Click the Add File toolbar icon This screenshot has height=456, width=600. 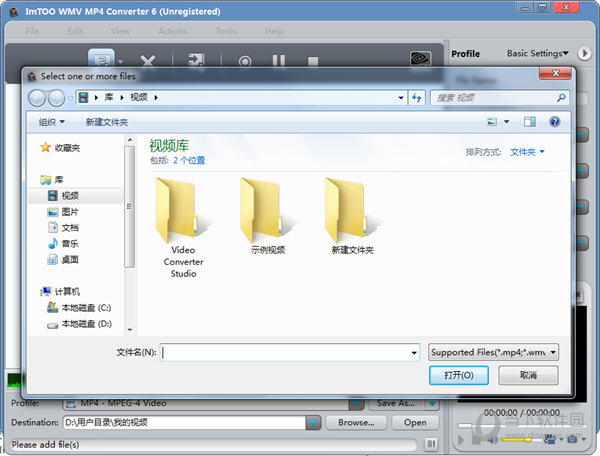pyautogui.click(x=101, y=60)
